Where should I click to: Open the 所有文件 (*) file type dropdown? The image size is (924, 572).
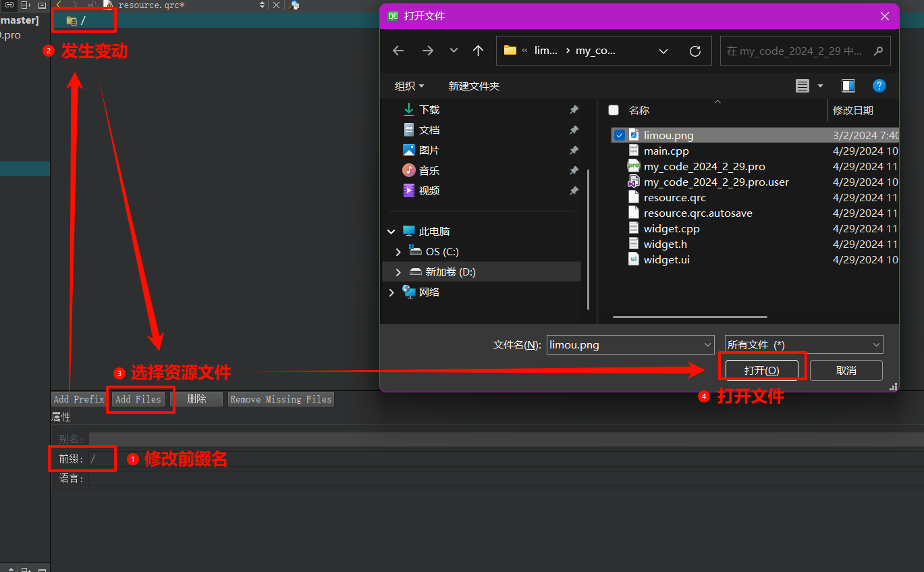803,344
